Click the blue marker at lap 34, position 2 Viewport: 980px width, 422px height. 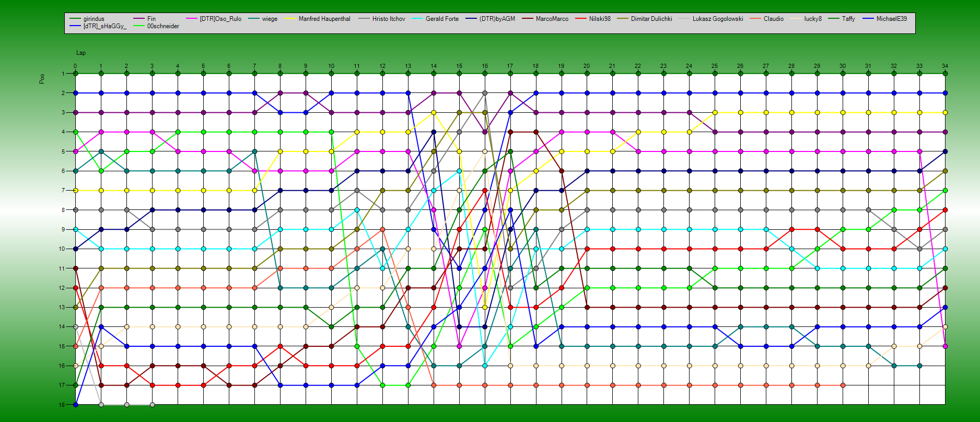click(x=945, y=93)
